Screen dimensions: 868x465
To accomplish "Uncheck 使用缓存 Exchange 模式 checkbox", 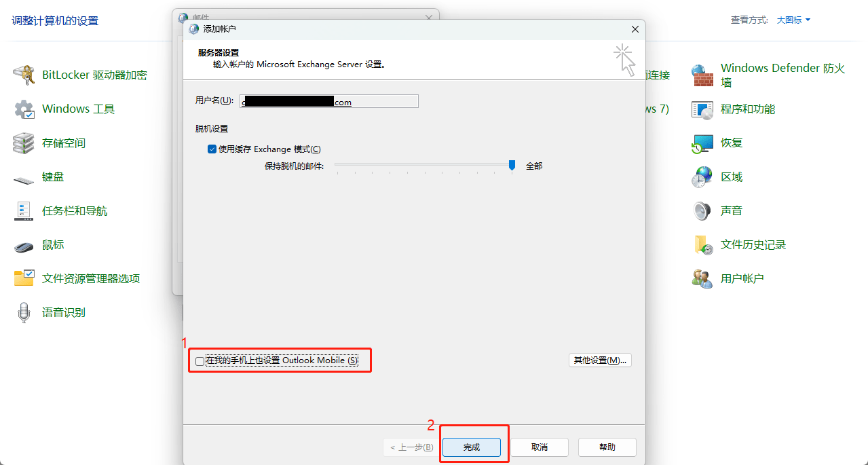I will (212, 149).
